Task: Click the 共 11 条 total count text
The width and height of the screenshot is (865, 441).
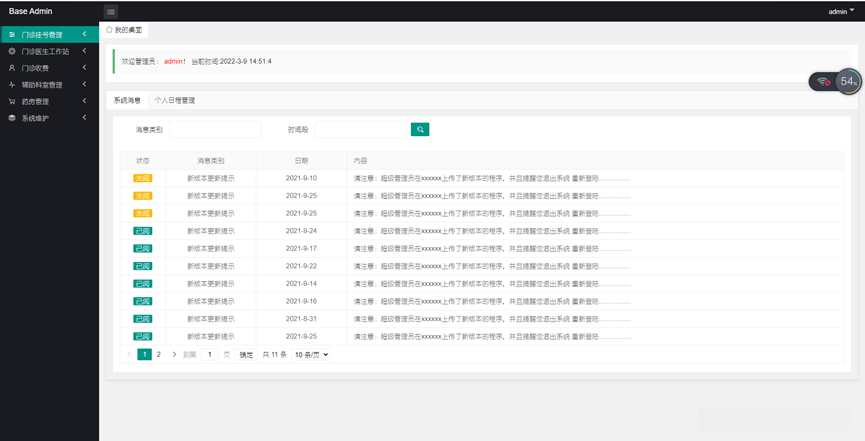Action: [x=274, y=354]
